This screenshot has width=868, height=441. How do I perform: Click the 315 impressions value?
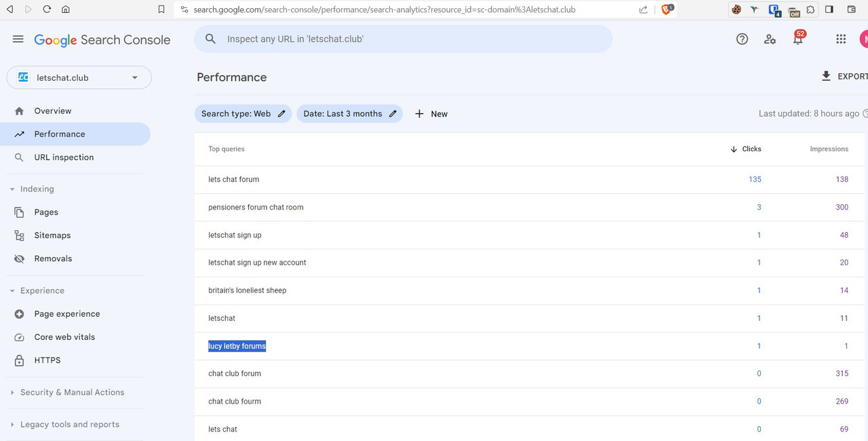842,373
